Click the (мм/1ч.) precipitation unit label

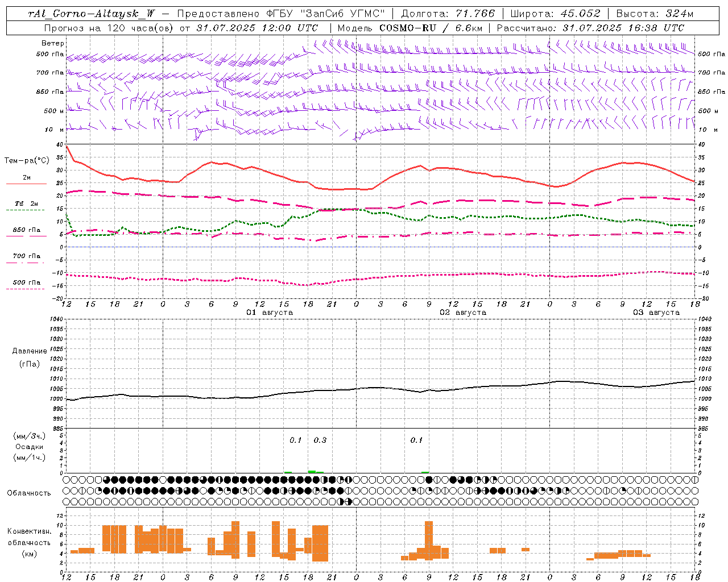coord(29,458)
